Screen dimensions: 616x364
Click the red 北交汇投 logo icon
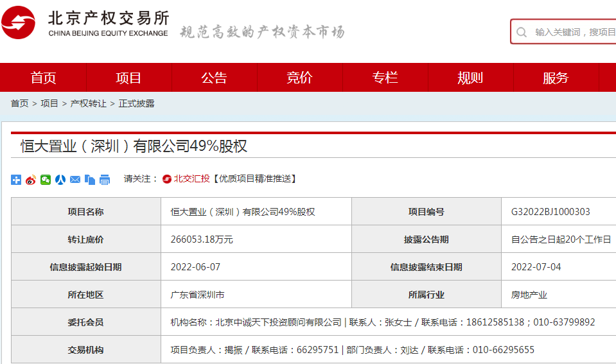coord(167,179)
